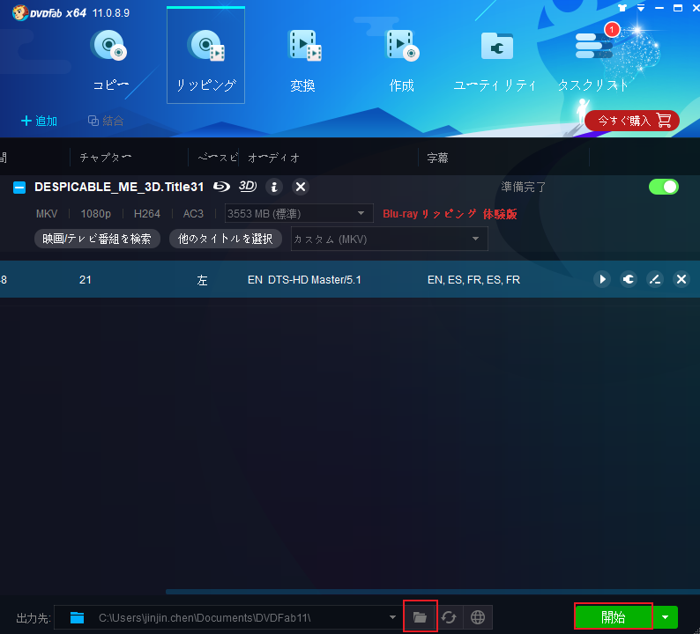Click the H264 codec label

pos(147,214)
